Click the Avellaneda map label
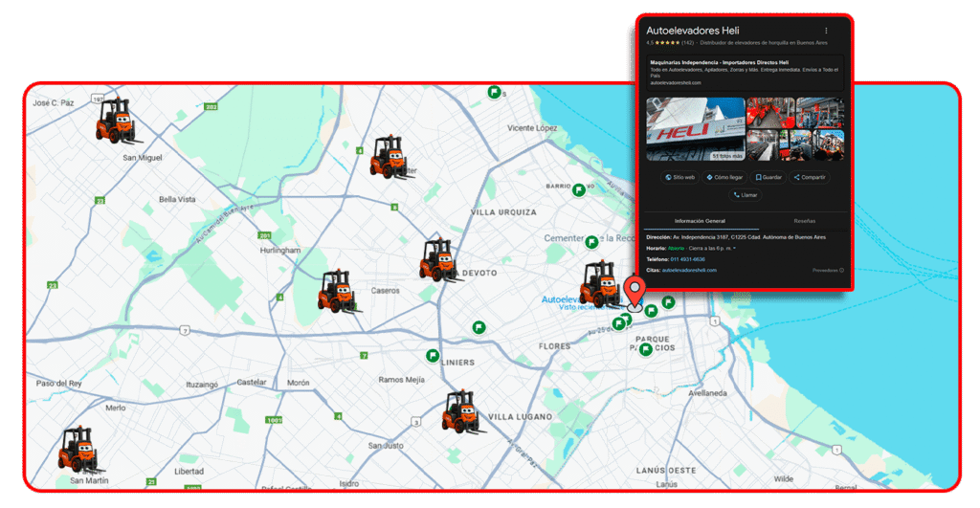The width and height of the screenshot is (980, 508). [707, 393]
